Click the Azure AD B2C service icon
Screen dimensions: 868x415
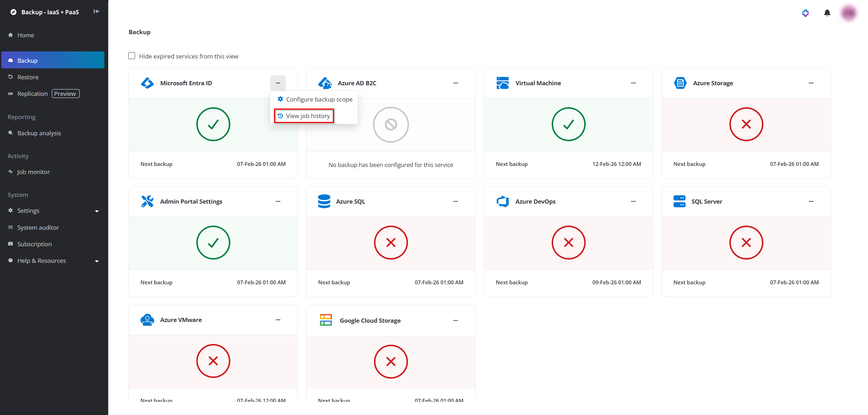pos(325,83)
